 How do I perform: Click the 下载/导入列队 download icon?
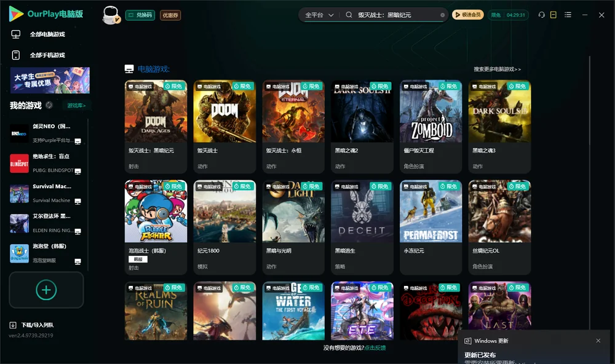pyautogui.click(x=13, y=325)
